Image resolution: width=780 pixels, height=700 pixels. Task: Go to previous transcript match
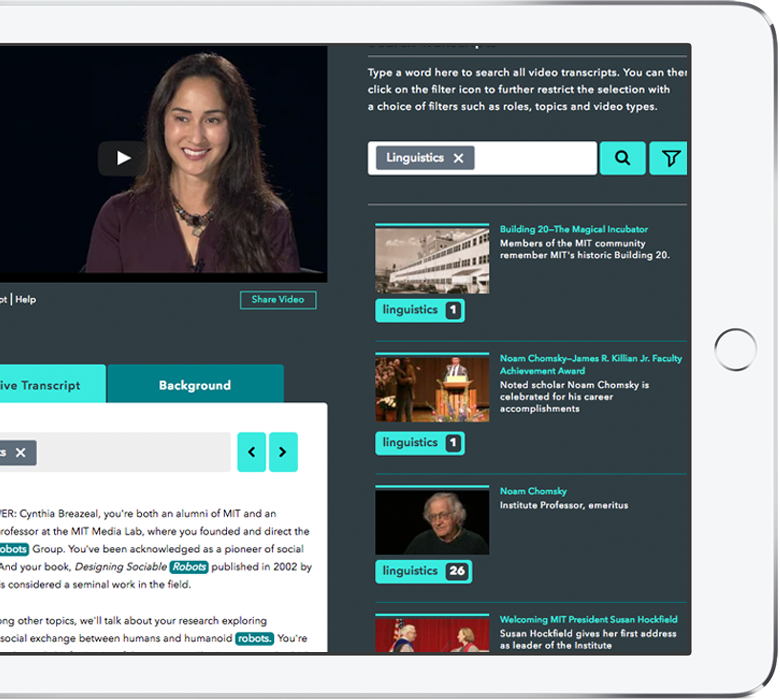pyautogui.click(x=252, y=452)
